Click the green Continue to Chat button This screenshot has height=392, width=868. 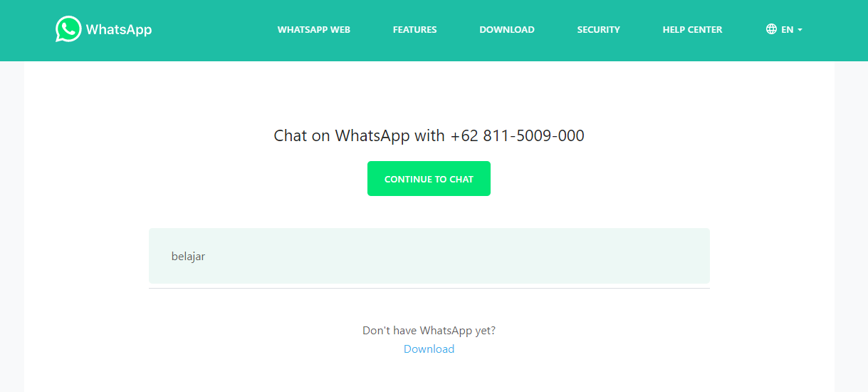[429, 179]
